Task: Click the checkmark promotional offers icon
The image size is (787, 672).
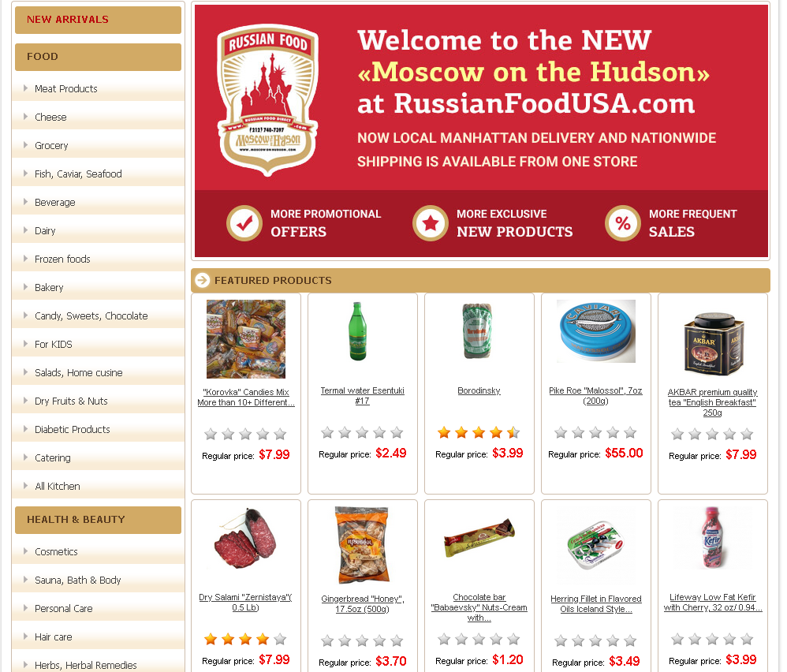Action: (x=244, y=223)
